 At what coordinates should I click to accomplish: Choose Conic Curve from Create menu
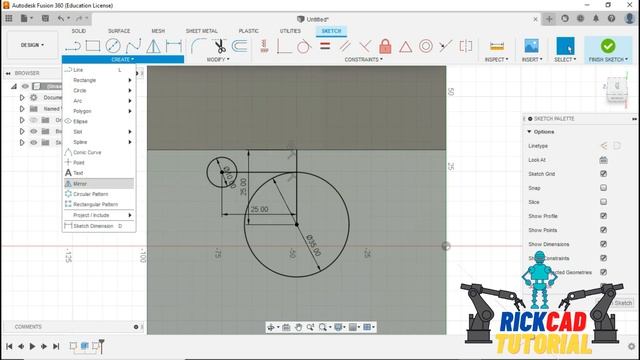pyautogui.click(x=99, y=152)
